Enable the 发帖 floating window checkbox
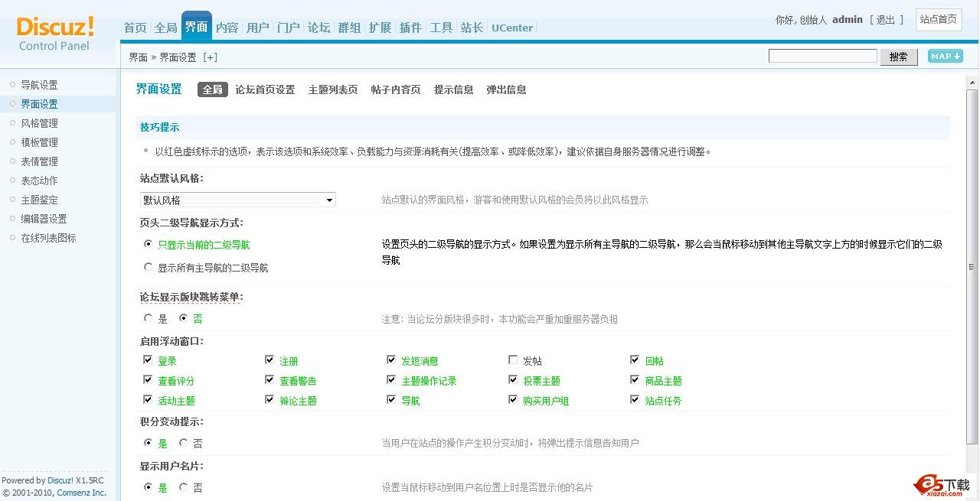 click(x=513, y=359)
